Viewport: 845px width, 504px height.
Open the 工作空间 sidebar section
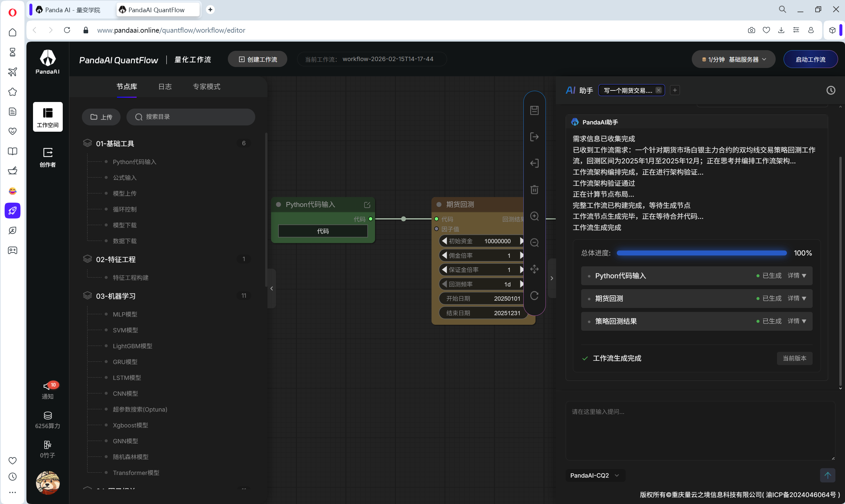48,117
